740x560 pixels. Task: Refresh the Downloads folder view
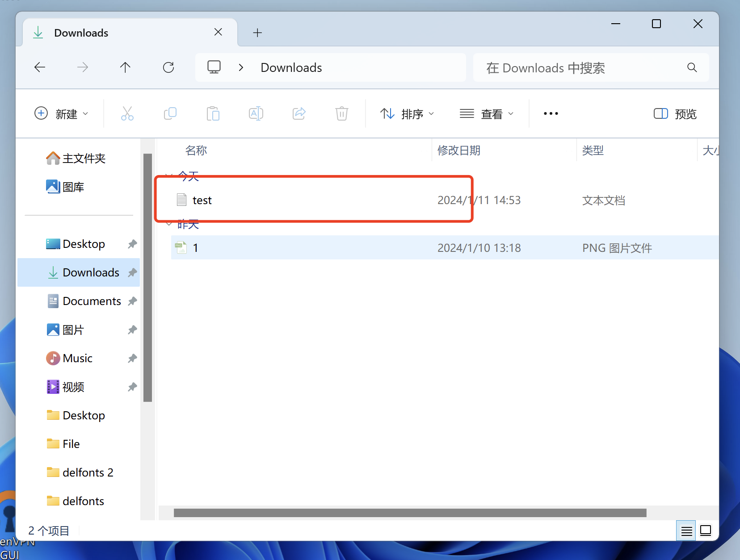tap(168, 67)
